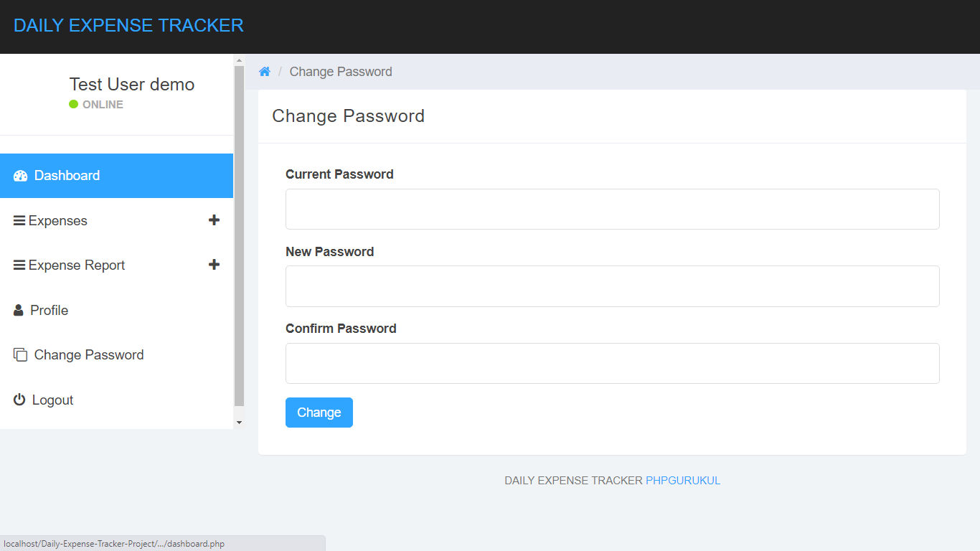
Task: Open the Expenses menu item
Action: (57, 220)
